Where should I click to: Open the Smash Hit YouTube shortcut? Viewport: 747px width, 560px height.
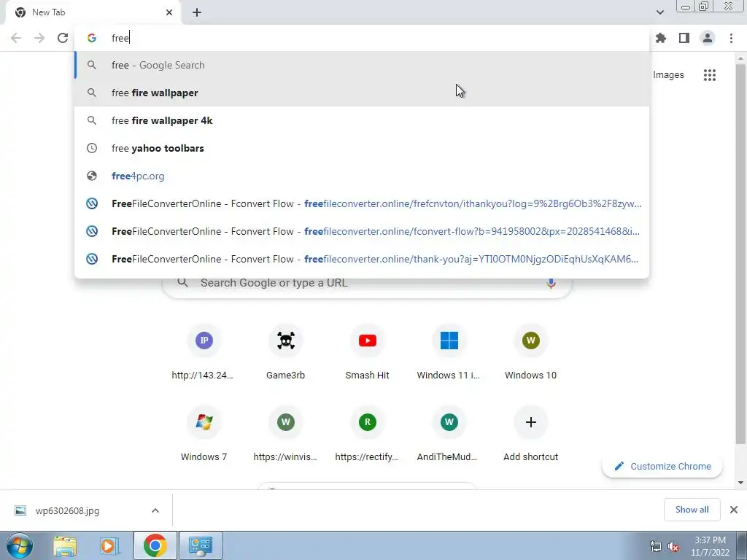point(368,352)
